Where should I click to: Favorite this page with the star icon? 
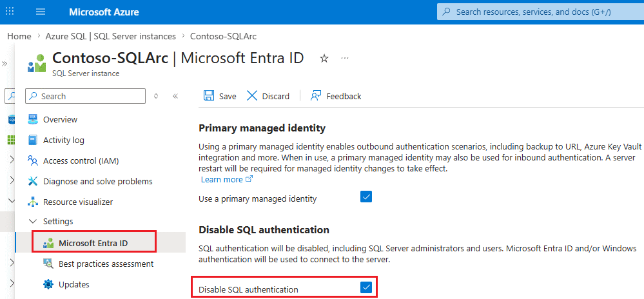[x=324, y=59]
